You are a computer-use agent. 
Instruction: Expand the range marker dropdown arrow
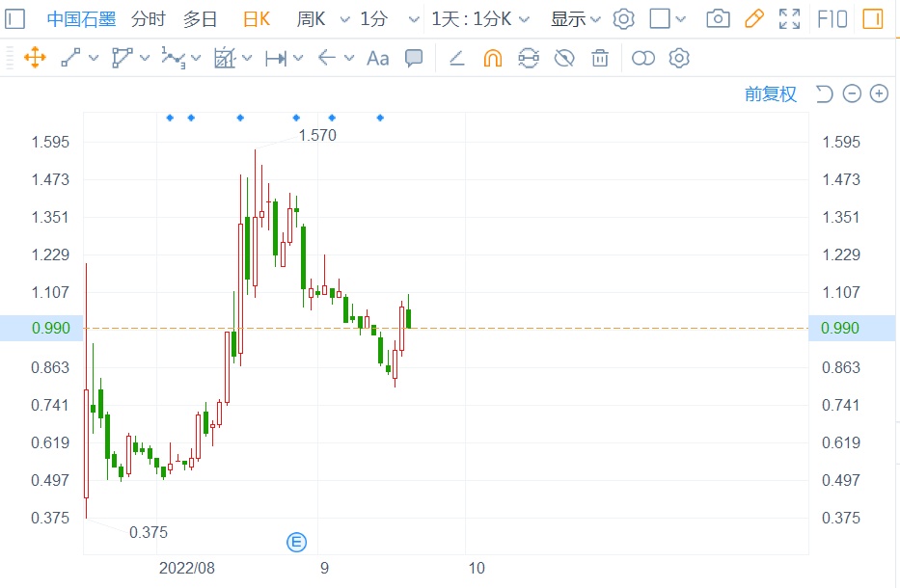click(298, 58)
